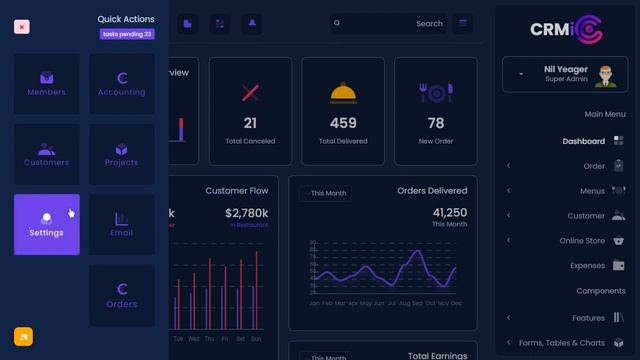Click the Total Earnings heading

click(x=438, y=356)
